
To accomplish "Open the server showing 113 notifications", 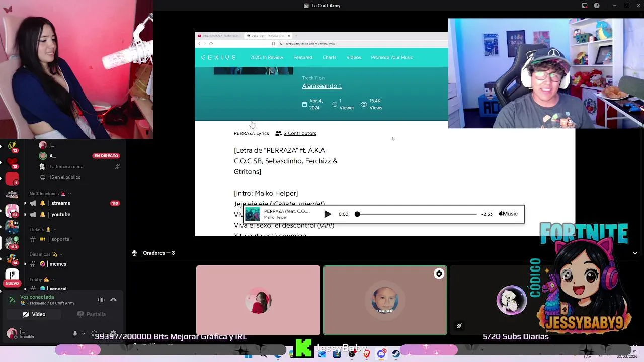I will (x=12, y=242).
